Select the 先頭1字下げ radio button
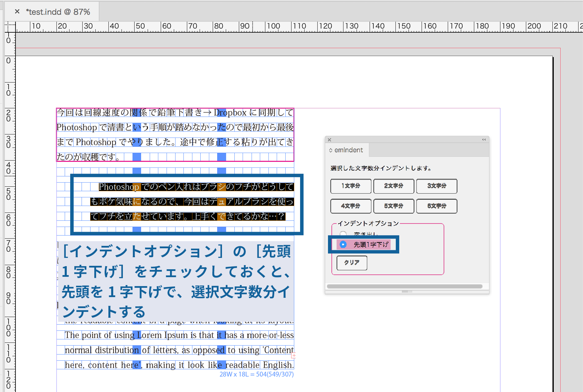This screenshot has height=392, width=583. click(x=343, y=244)
